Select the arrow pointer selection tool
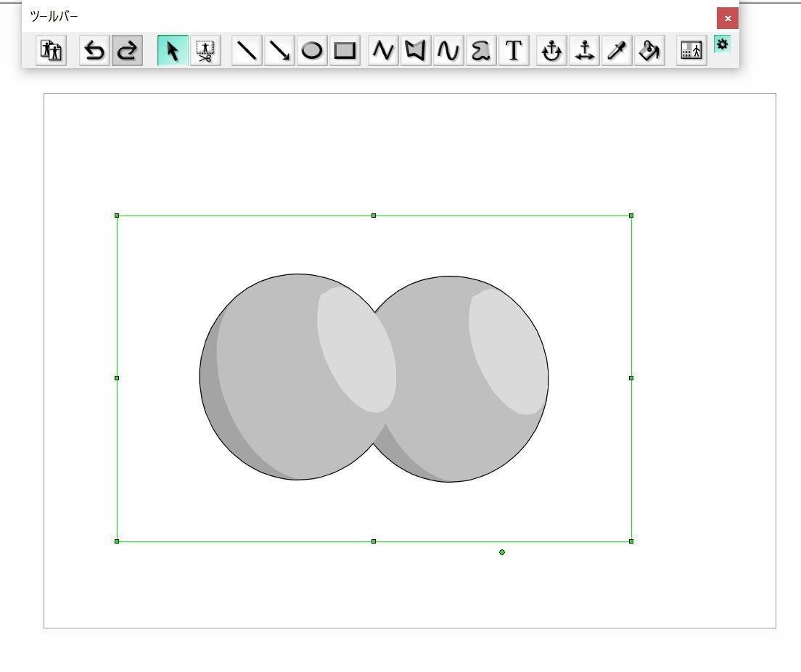The height and width of the screenshot is (672, 801). (x=173, y=51)
